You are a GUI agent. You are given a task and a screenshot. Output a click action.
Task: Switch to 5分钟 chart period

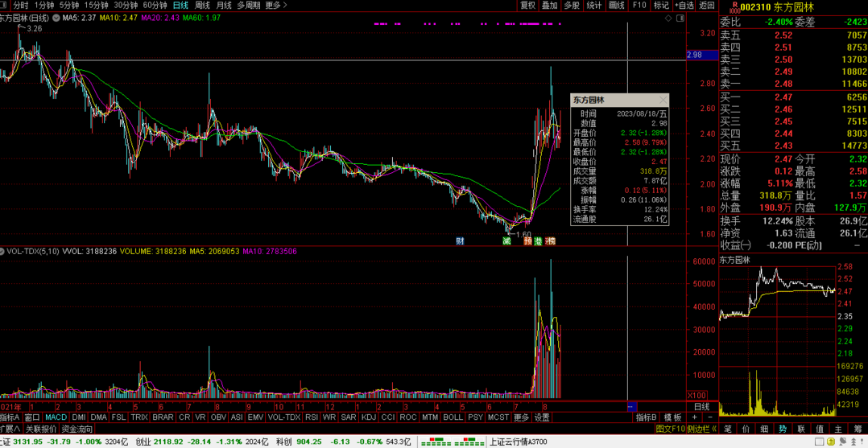coord(68,6)
